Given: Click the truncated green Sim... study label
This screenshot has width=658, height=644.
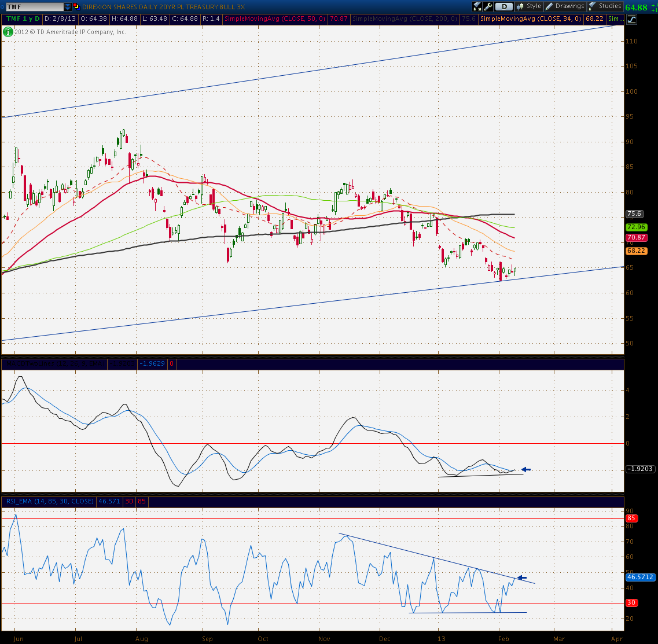Looking at the screenshot, I should 615,19.
